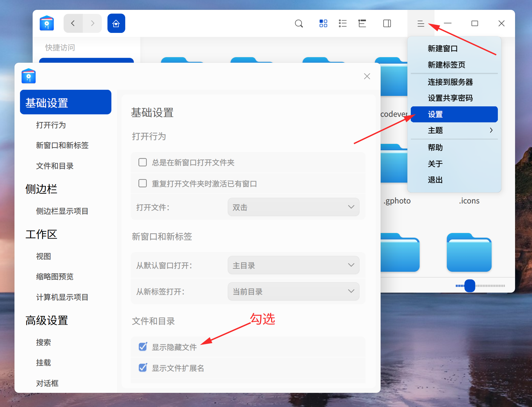Screen dimensions: 532x407
Task: Uncheck 显示隐藏文件 checkbox
Action: click(143, 347)
